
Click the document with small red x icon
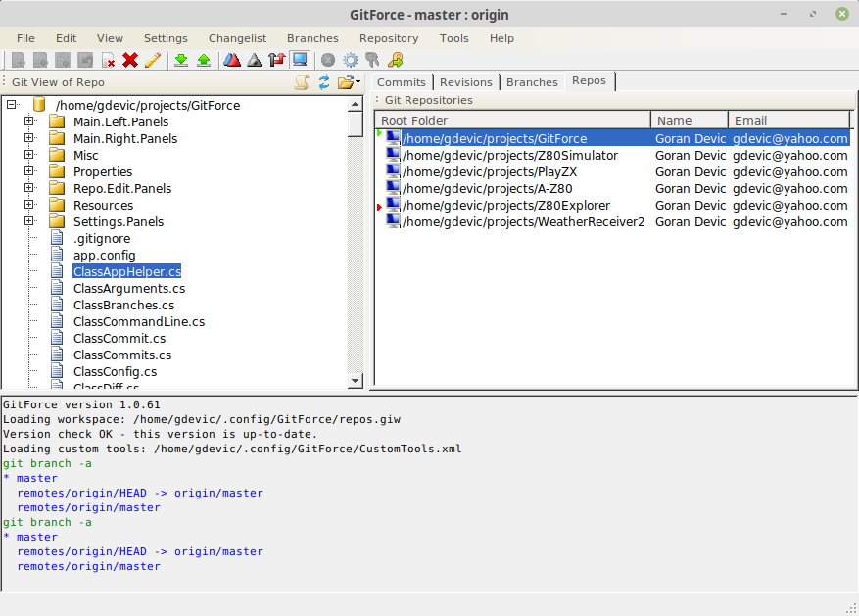click(x=108, y=60)
